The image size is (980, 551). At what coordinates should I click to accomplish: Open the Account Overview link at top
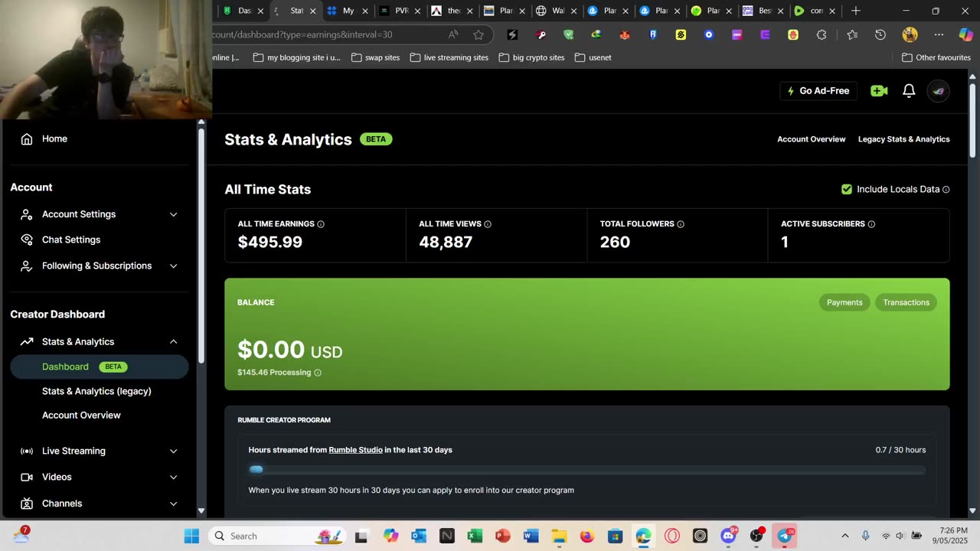(811, 139)
